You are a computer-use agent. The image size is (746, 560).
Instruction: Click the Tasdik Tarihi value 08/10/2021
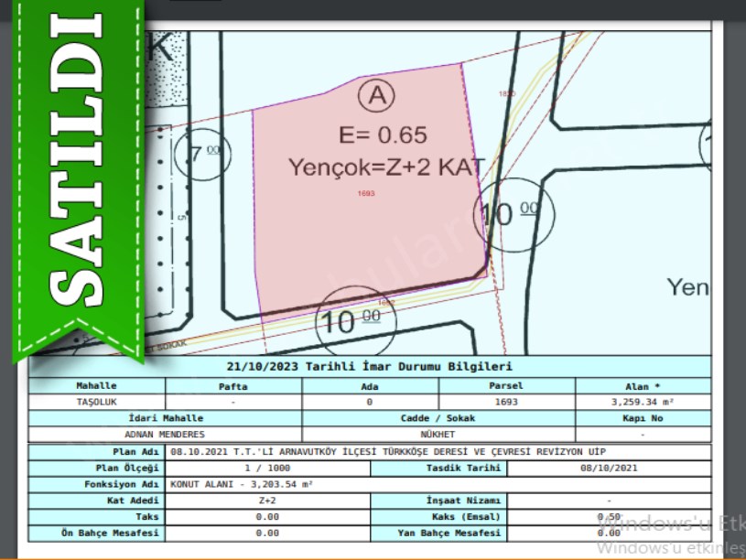(x=608, y=468)
